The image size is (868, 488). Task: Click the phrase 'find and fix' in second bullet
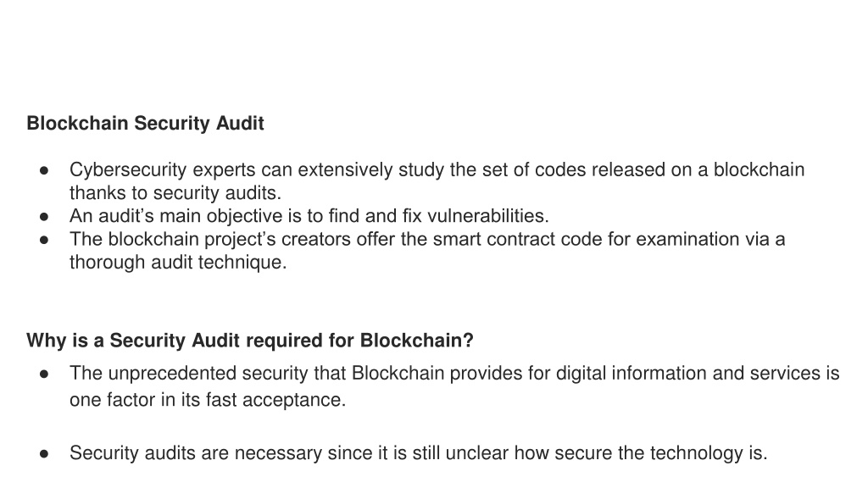(x=375, y=216)
